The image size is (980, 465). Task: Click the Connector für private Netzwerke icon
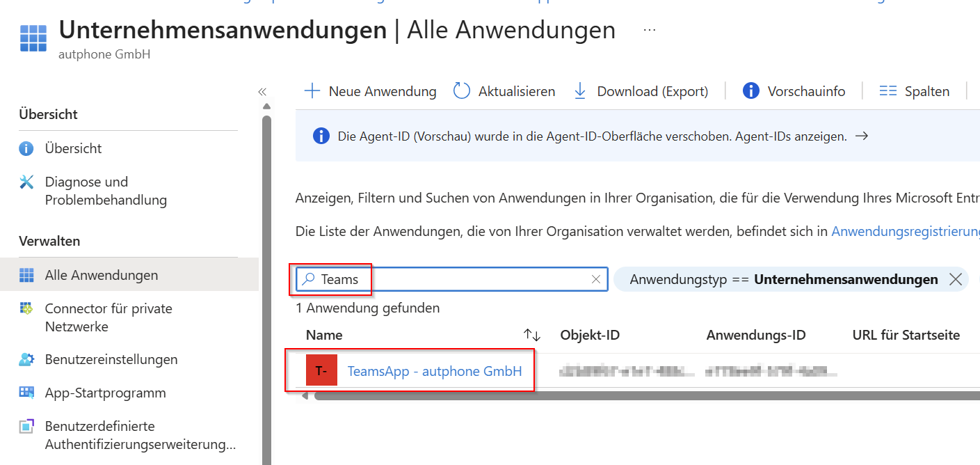click(26, 308)
